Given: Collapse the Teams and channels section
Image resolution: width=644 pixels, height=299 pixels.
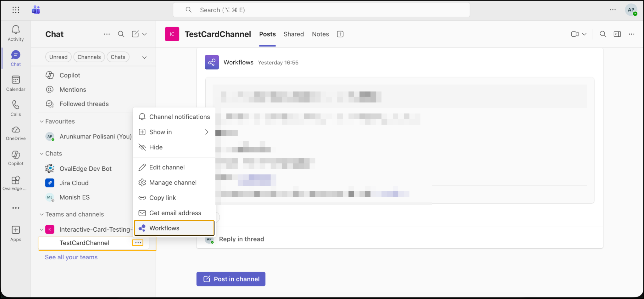Looking at the screenshot, I should click(x=42, y=214).
